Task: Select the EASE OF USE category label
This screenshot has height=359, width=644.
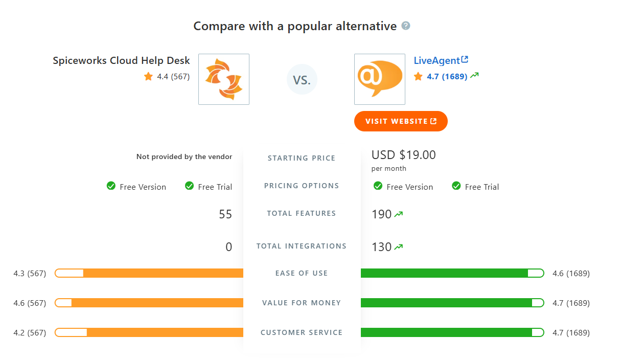Action: click(x=302, y=273)
